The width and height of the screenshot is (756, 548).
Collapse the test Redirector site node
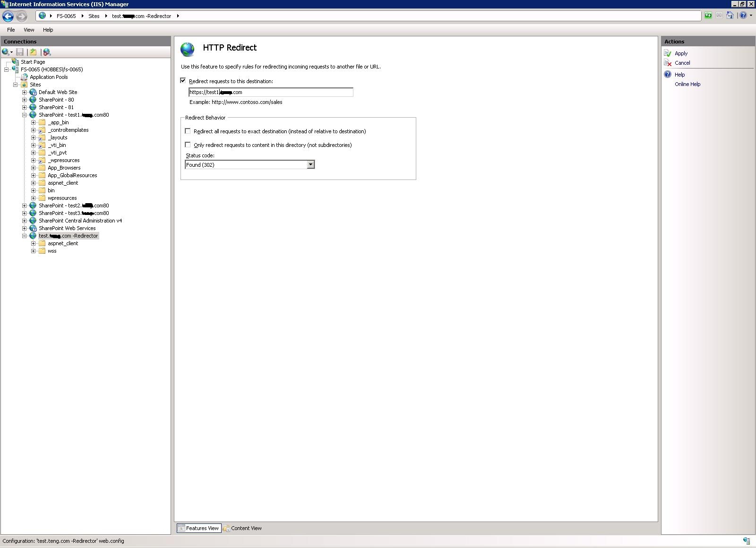point(25,236)
